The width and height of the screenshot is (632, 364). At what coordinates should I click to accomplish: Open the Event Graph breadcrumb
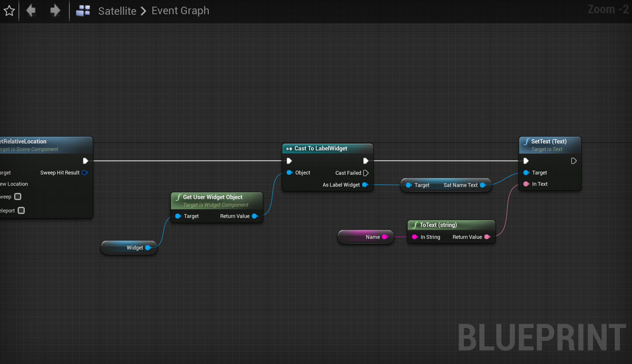180,11
